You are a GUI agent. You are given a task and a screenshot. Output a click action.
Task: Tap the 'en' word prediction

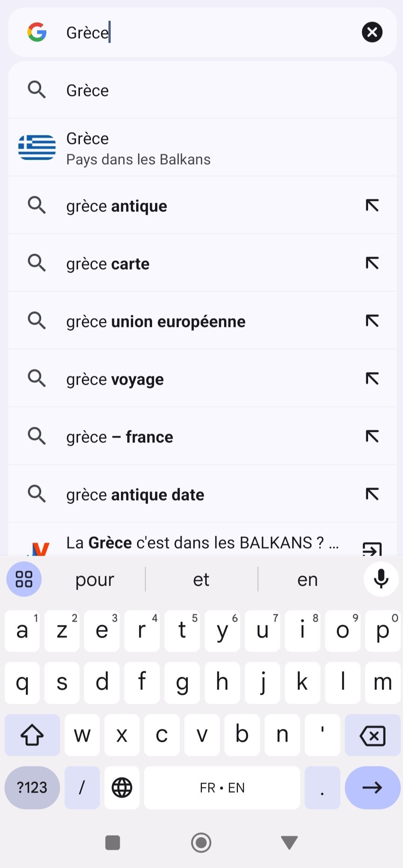point(308,580)
